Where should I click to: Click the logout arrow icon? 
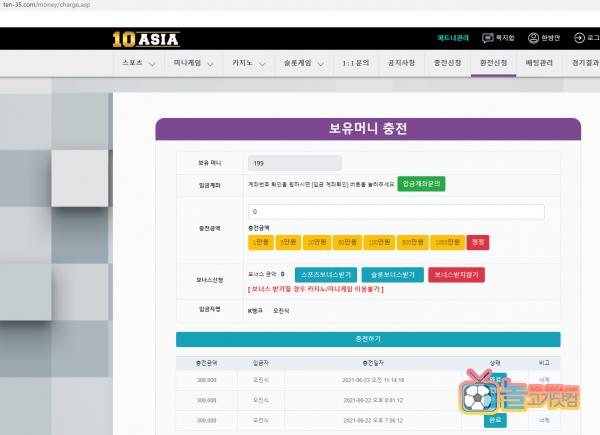pos(579,38)
